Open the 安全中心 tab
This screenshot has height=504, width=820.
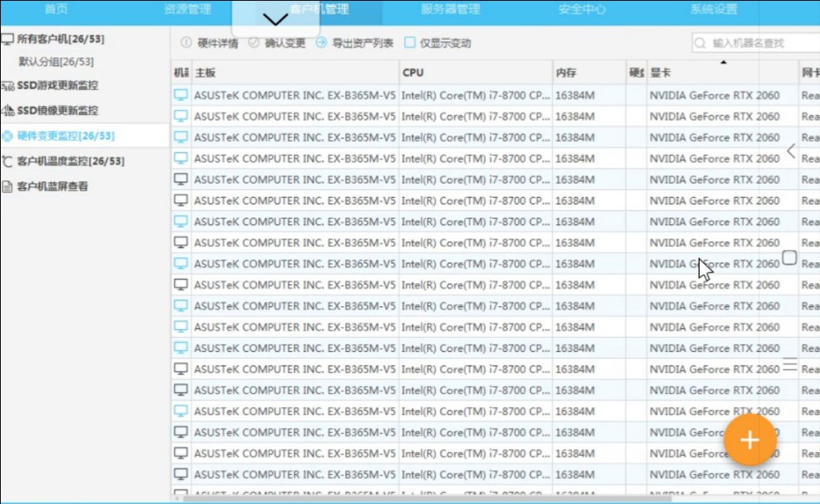click(582, 9)
